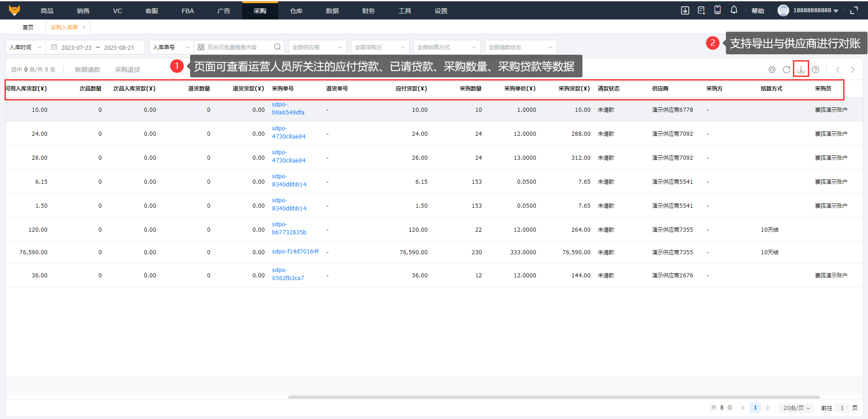Open the download center icon in top bar
The image size is (868, 419).
[x=685, y=10]
